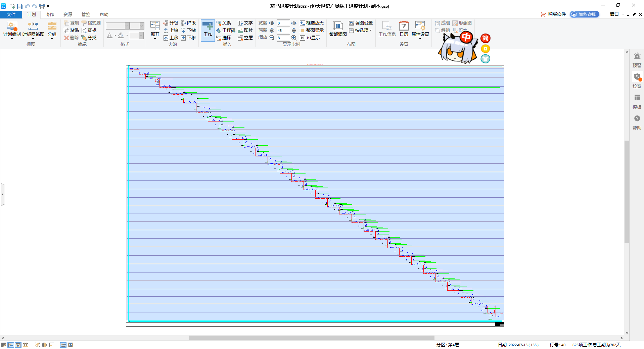The height and width of the screenshot is (349, 644).
Task: Switch to the 管控 ribbon tab
Action: click(86, 14)
